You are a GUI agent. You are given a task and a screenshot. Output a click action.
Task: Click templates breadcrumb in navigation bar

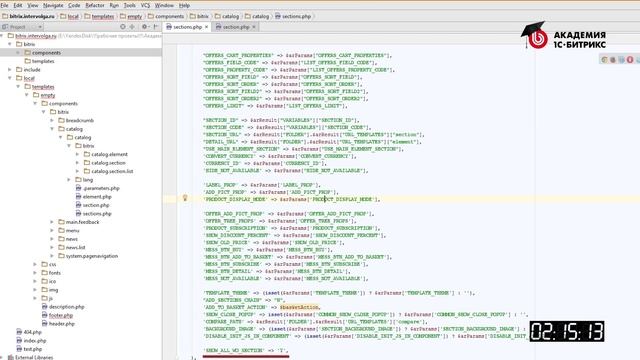99,16
